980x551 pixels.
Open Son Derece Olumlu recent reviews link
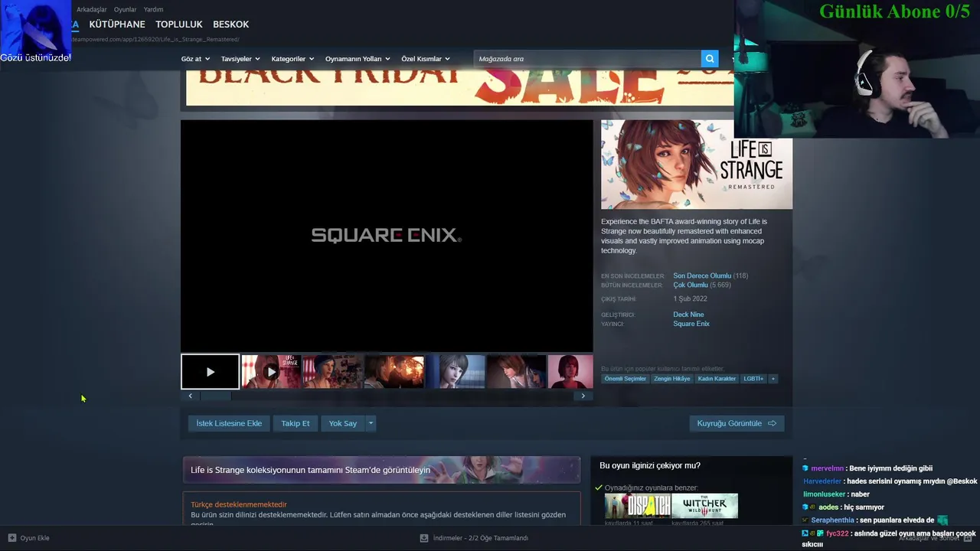pos(702,275)
